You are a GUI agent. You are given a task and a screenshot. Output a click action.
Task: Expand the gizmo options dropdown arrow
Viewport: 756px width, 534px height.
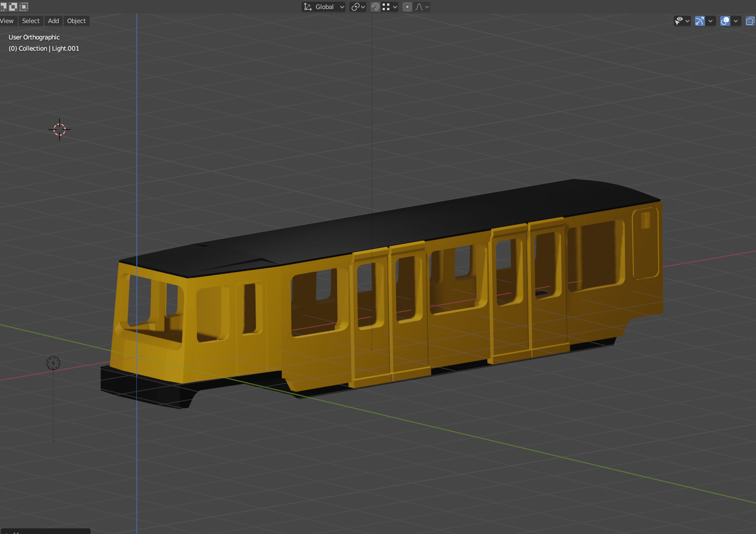711,21
